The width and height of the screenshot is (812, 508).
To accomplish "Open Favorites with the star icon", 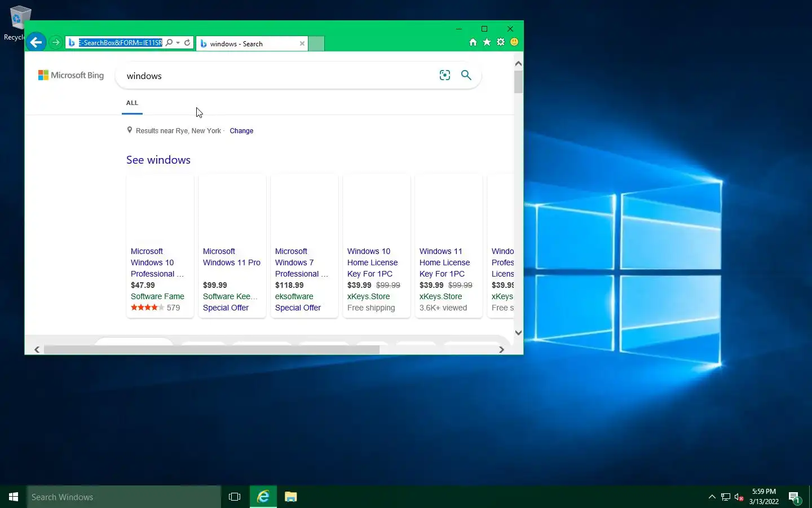I will click(x=487, y=42).
